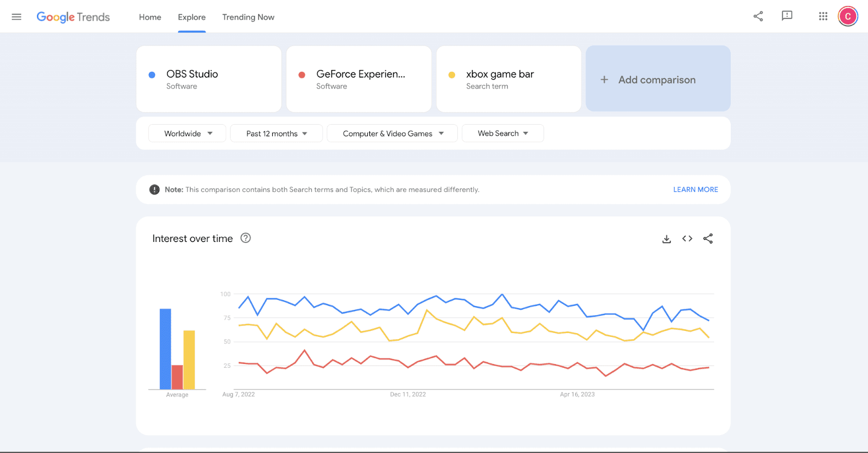The image size is (868, 453).
Task: Click Add comparison button
Action: 658,79
